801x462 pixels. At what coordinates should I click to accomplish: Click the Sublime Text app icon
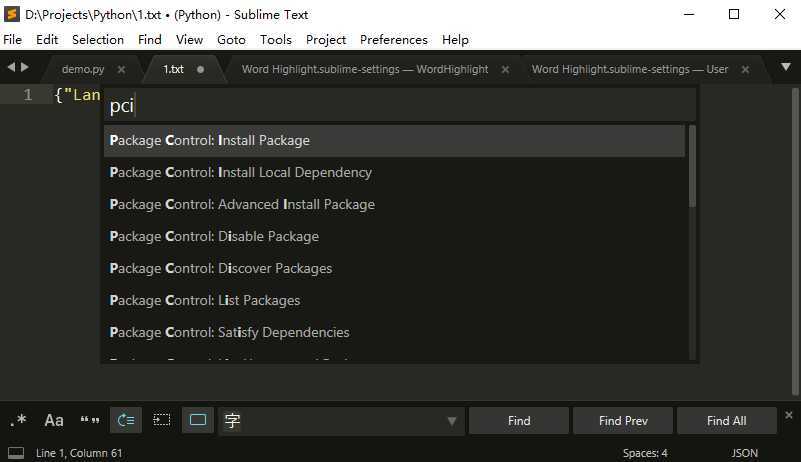11,14
